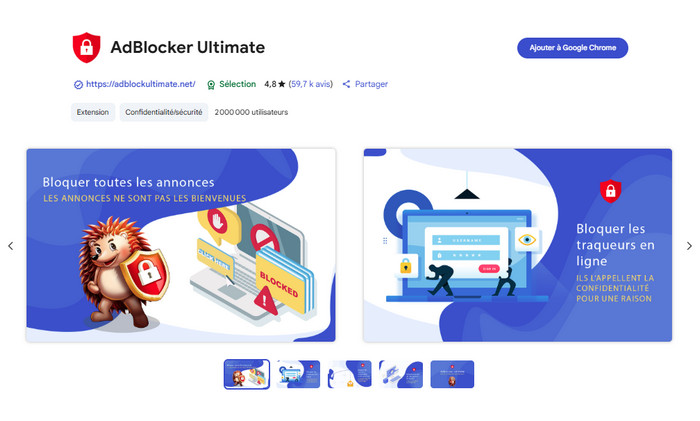Select the fifth all-blue thumbnail

tap(452, 374)
